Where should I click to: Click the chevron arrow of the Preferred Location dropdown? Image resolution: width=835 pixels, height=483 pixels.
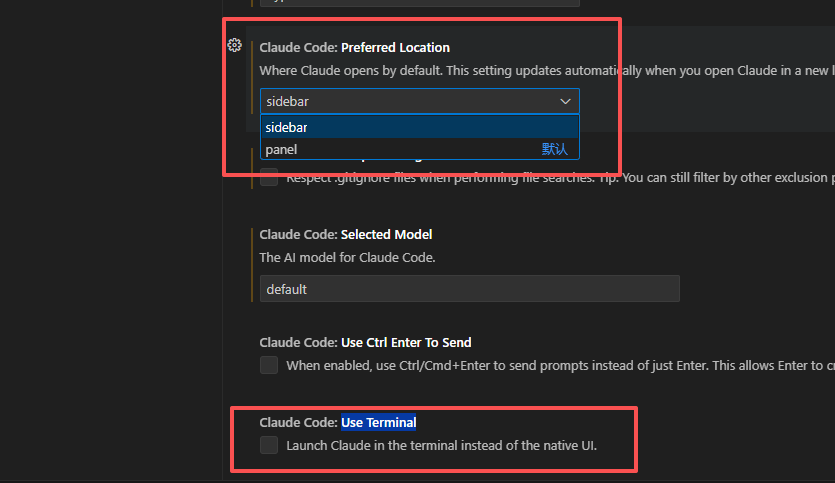[x=565, y=101]
